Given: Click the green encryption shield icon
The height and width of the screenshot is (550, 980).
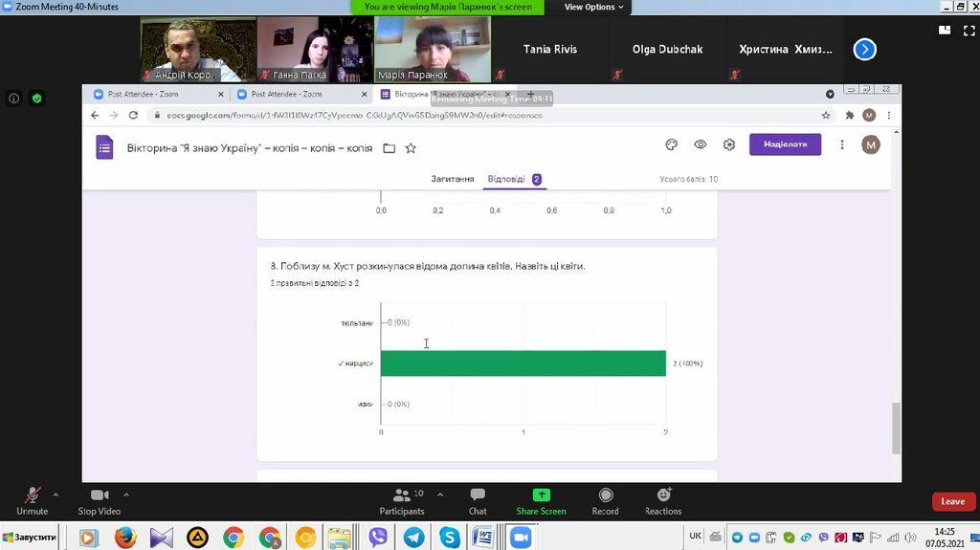Looking at the screenshot, I should [36, 98].
